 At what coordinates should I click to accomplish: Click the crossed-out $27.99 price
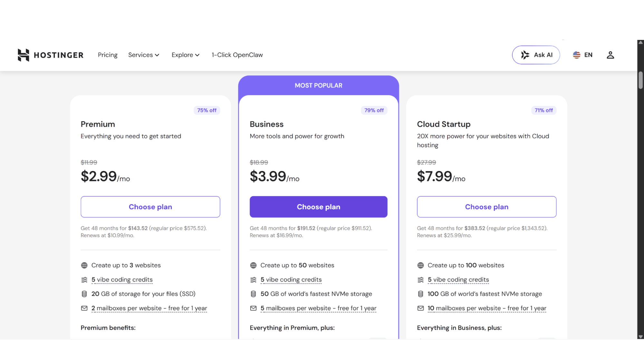pyautogui.click(x=427, y=162)
